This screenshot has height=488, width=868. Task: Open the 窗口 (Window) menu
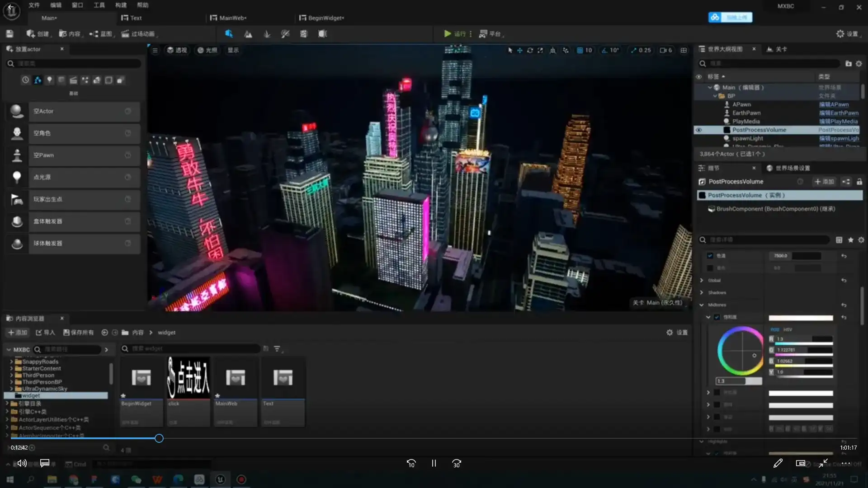[77, 5]
